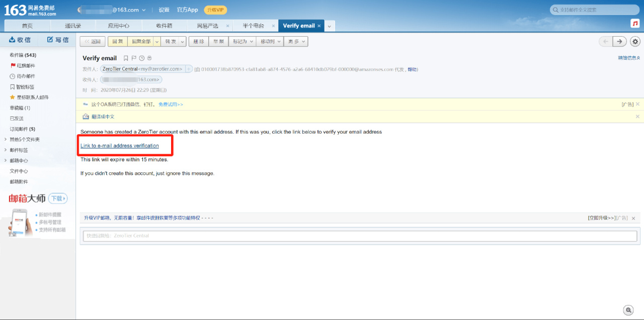This screenshot has width=644, height=320.
Task: Click the magnifier zoom icon at bottom right
Action: click(x=628, y=310)
